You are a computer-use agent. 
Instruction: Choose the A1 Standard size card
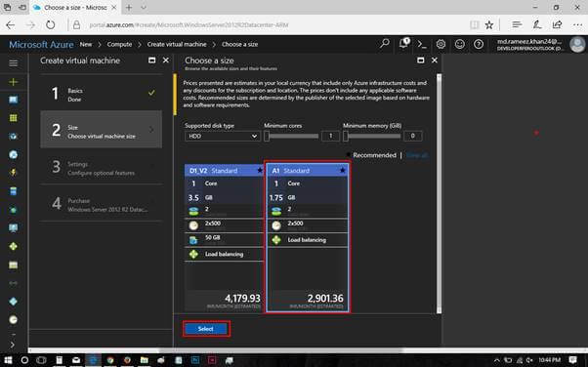pos(308,237)
